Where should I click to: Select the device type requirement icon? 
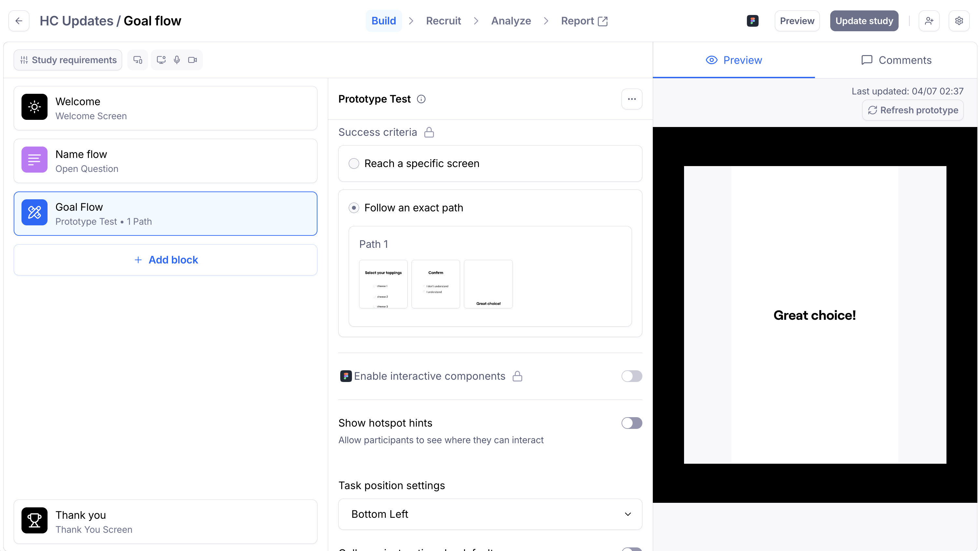click(138, 60)
